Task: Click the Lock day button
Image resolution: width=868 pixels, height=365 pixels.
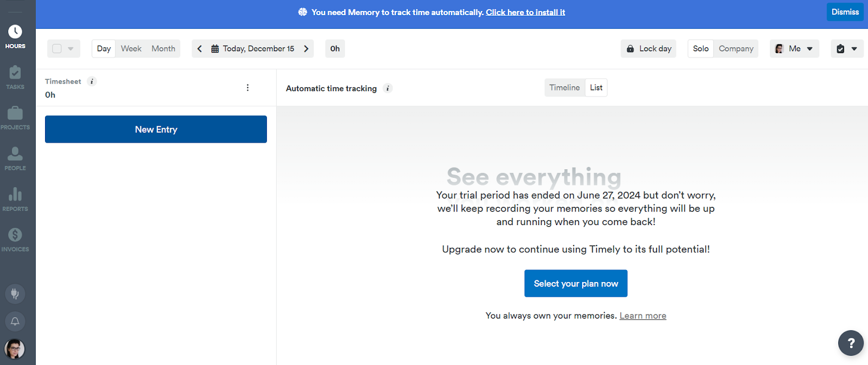Action: (x=649, y=49)
